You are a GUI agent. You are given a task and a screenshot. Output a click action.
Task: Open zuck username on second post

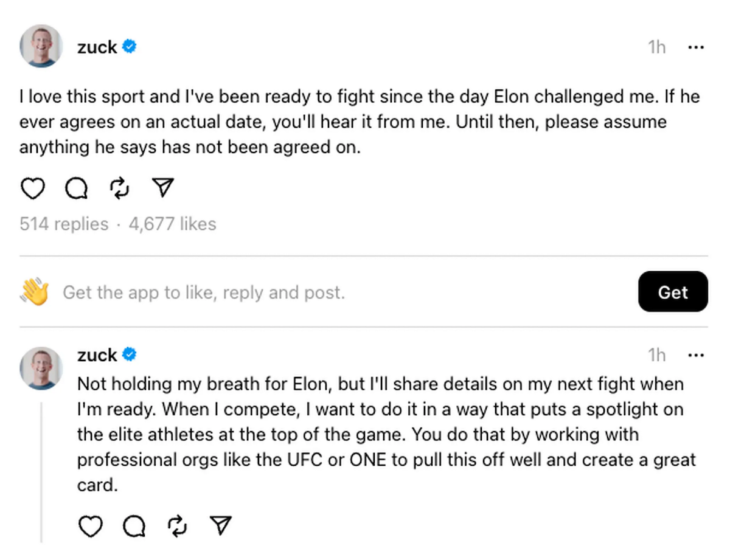[97, 354]
